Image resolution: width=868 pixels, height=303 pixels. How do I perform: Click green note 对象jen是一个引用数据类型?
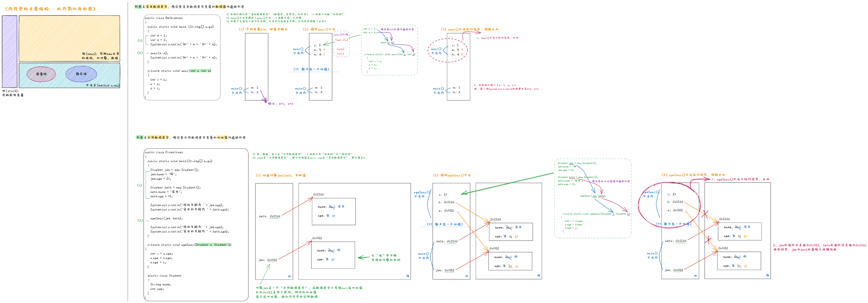click(x=309, y=292)
